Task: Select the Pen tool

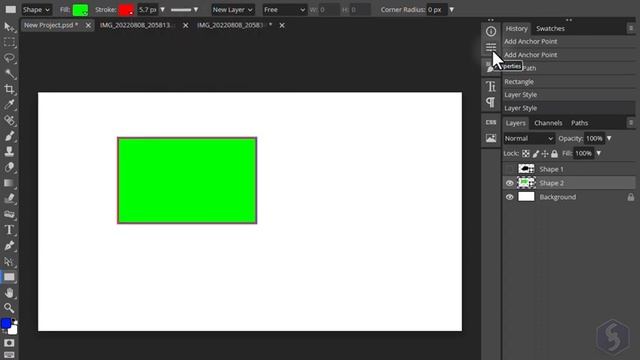Action: click(x=9, y=246)
